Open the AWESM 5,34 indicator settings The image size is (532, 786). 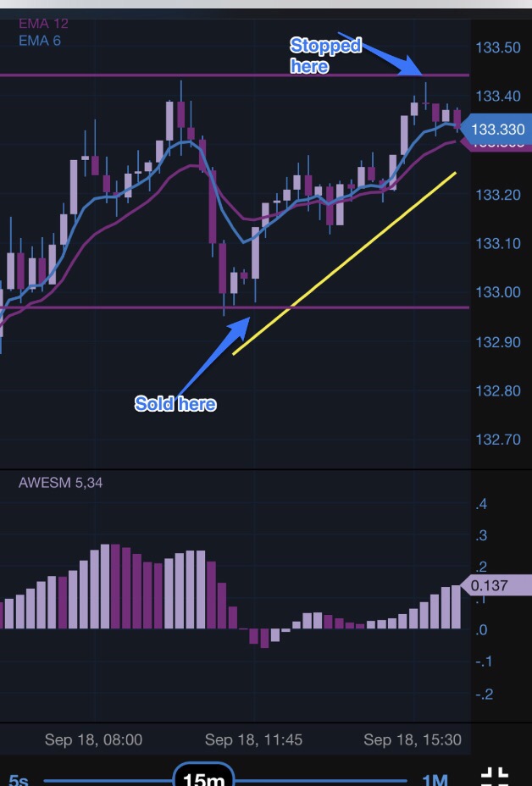pos(61,483)
